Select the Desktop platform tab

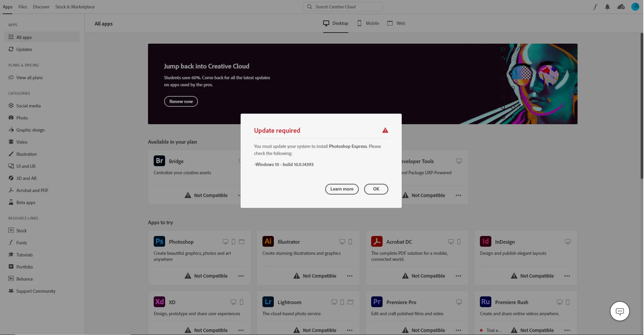pos(336,23)
